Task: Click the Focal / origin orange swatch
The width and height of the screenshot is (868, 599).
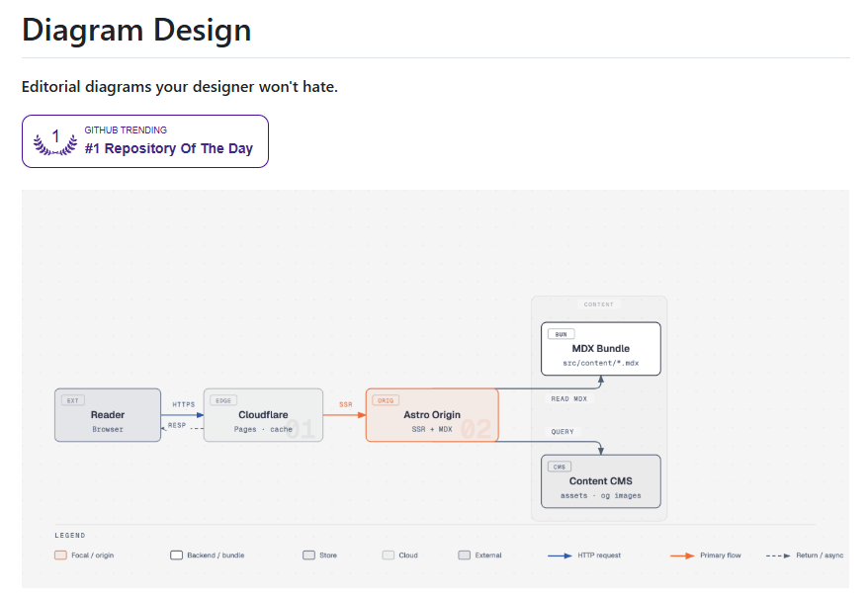Action: point(61,556)
